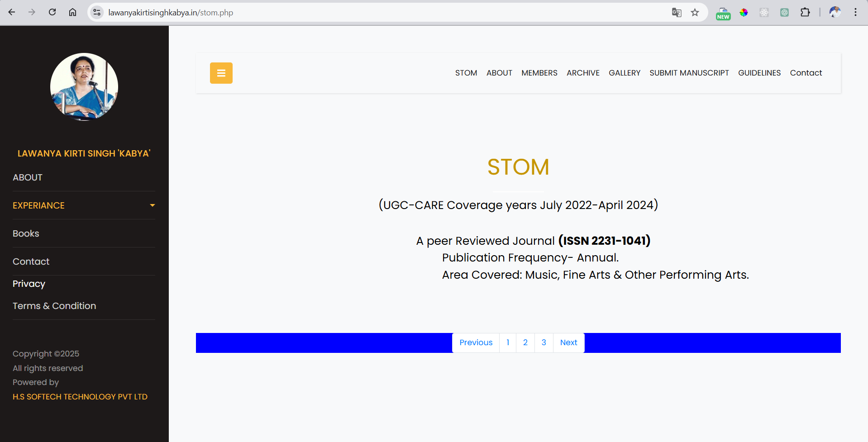
Task: Select the GALLERY navigation item
Action: click(x=624, y=73)
